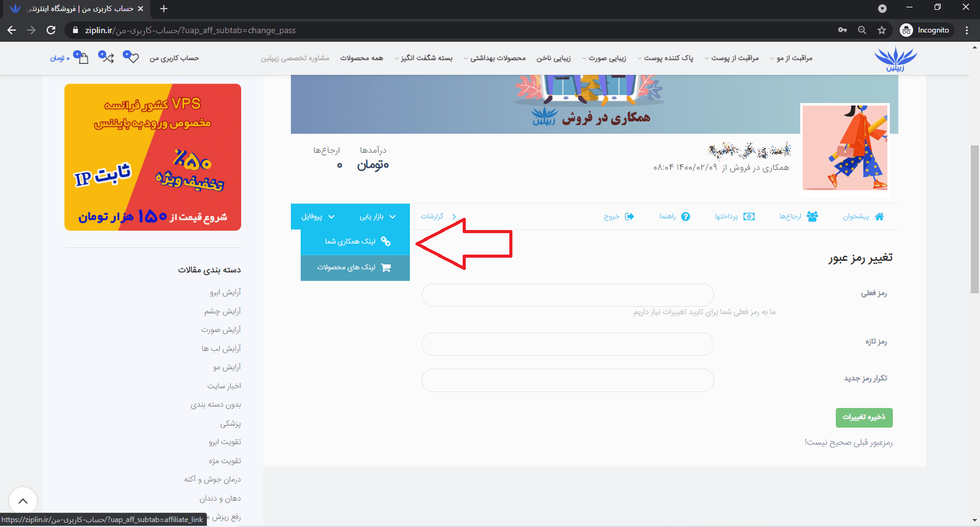Viewport: 980px width, 527px height.
Task: Expand the پروفایل dropdown
Action: [318, 217]
